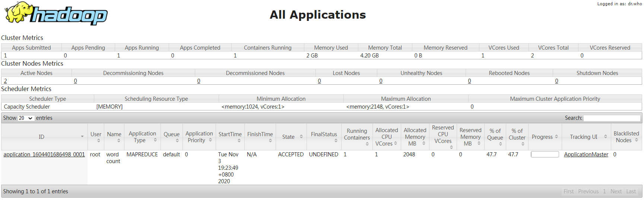Image resolution: width=644 pixels, height=200 pixels.
Task: Click the Capacity Scheduler value
Action: (27, 107)
